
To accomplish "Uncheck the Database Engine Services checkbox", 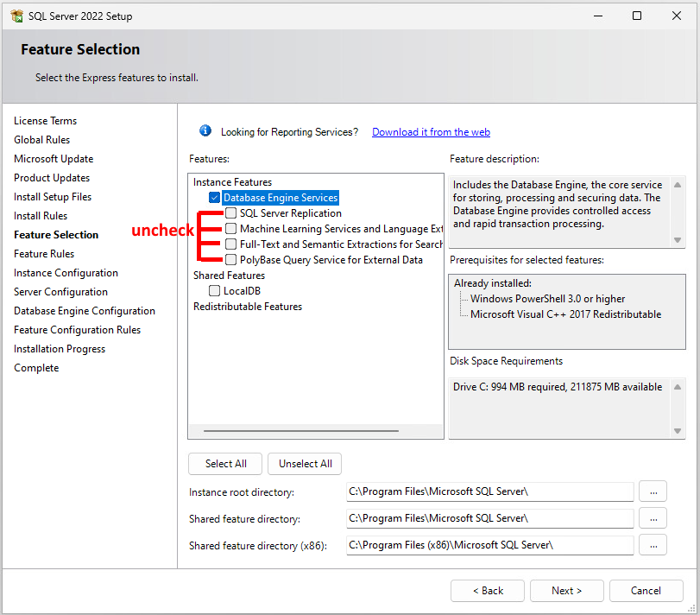I will point(215,198).
